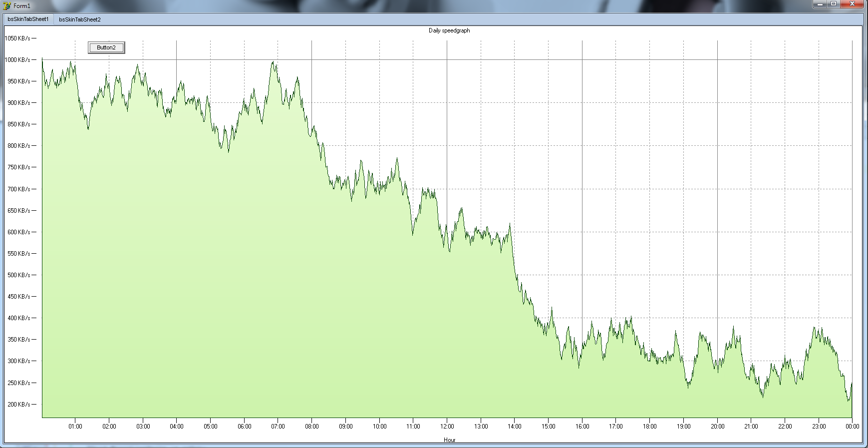Pick the '20:00' hour label
Image resolution: width=868 pixels, height=448 pixels.
tap(718, 427)
